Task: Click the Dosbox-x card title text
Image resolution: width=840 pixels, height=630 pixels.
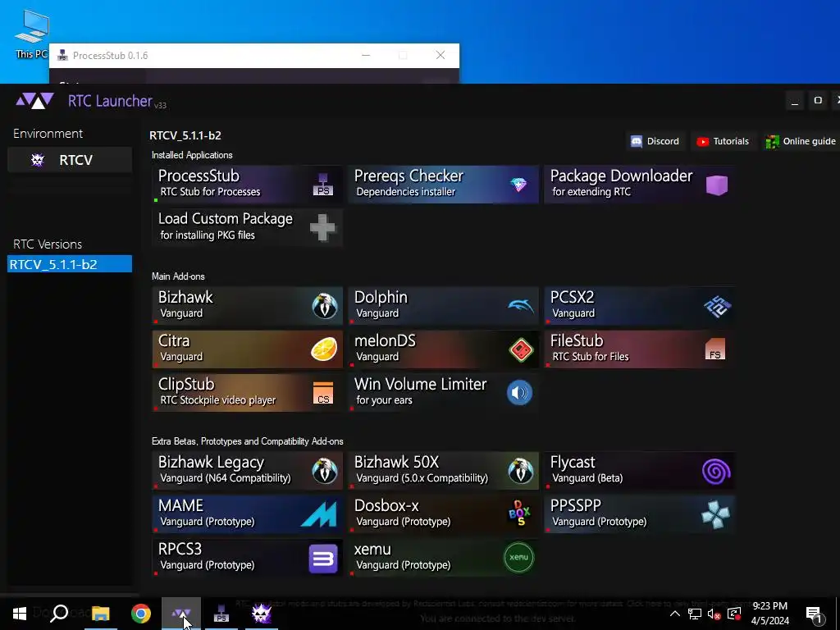Action: point(386,505)
